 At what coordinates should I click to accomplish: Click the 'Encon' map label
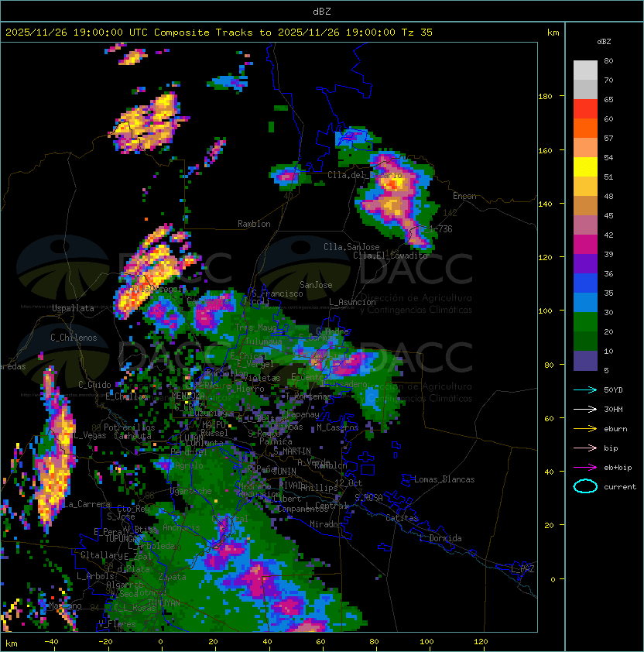point(464,196)
